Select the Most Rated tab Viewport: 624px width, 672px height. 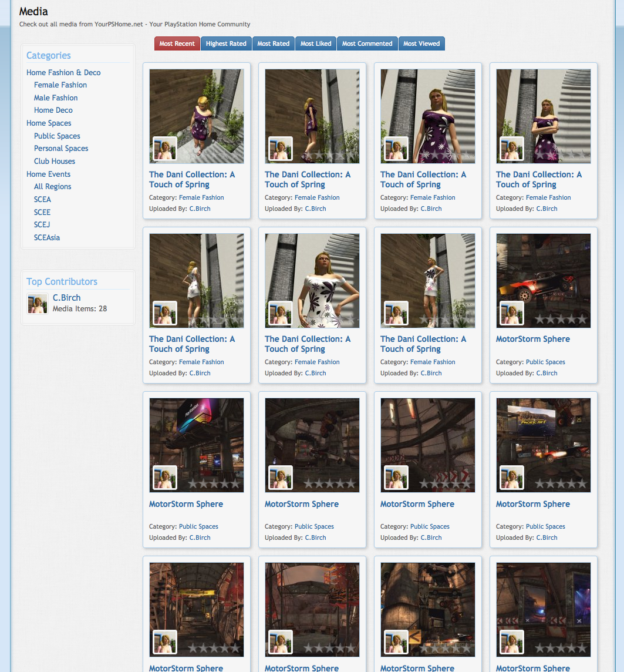click(x=273, y=43)
